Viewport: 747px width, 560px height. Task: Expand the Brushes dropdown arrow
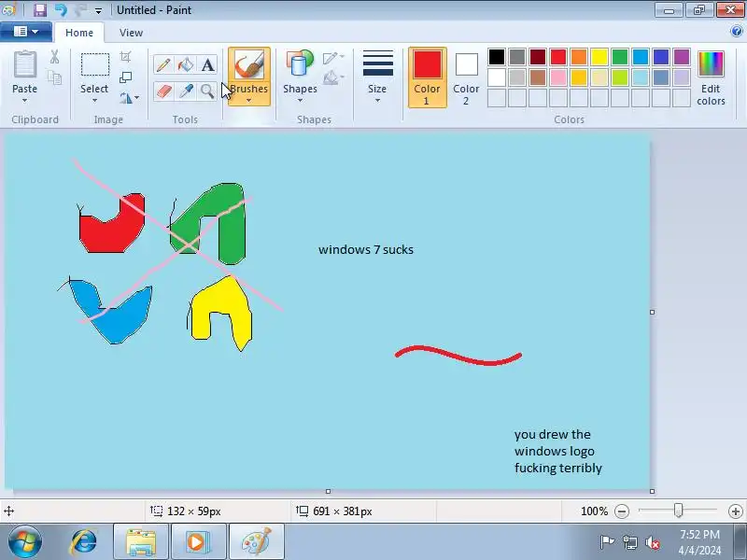(x=248, y=101)
